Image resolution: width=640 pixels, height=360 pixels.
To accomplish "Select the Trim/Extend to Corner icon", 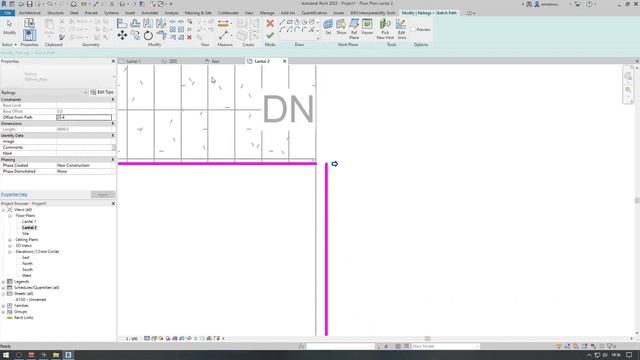I will 161,36.
